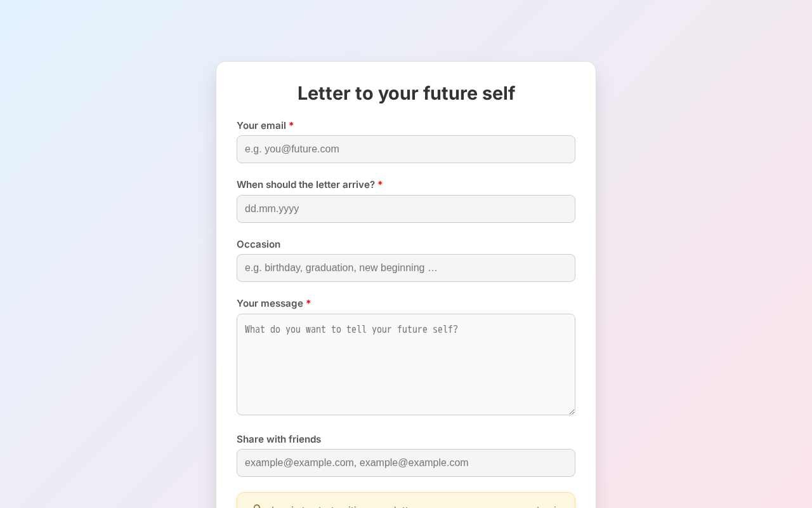Click the "Share with friends" label
The height and width of the screenshot is (508, 812).
(x=278, y=439)
